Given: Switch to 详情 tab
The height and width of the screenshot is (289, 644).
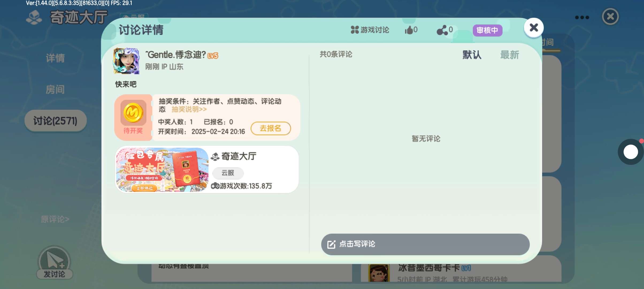Looking at the screenshot, I should 55,58.
